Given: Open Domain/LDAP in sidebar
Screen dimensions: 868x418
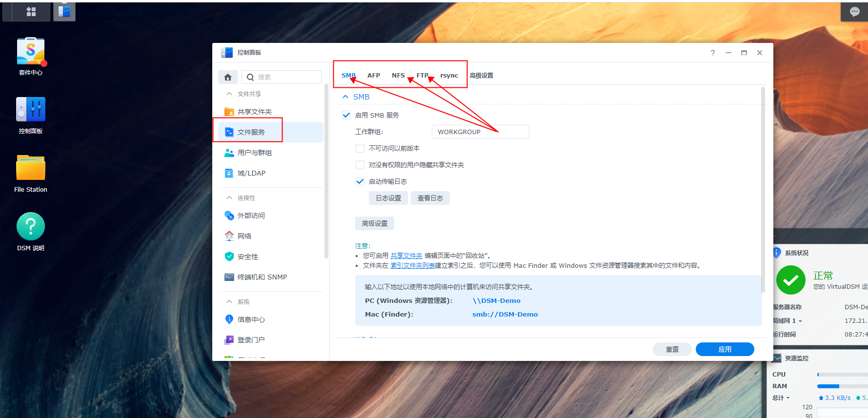Looking at the screenshot, I should (x=270, y=173).
